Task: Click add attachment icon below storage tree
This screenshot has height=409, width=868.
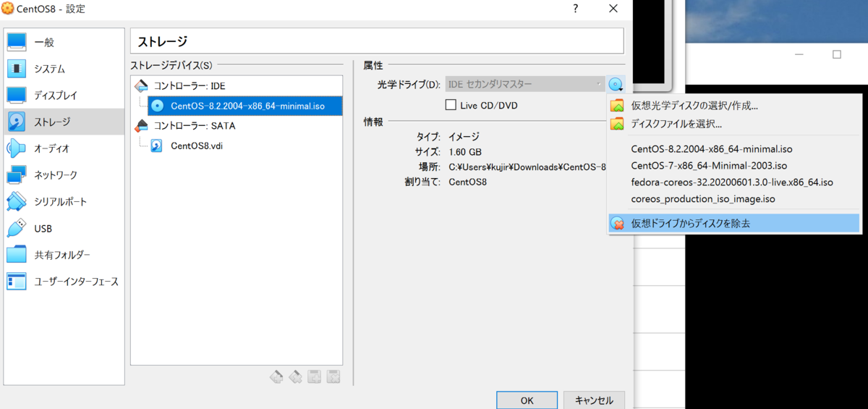Action: point(314,376)
